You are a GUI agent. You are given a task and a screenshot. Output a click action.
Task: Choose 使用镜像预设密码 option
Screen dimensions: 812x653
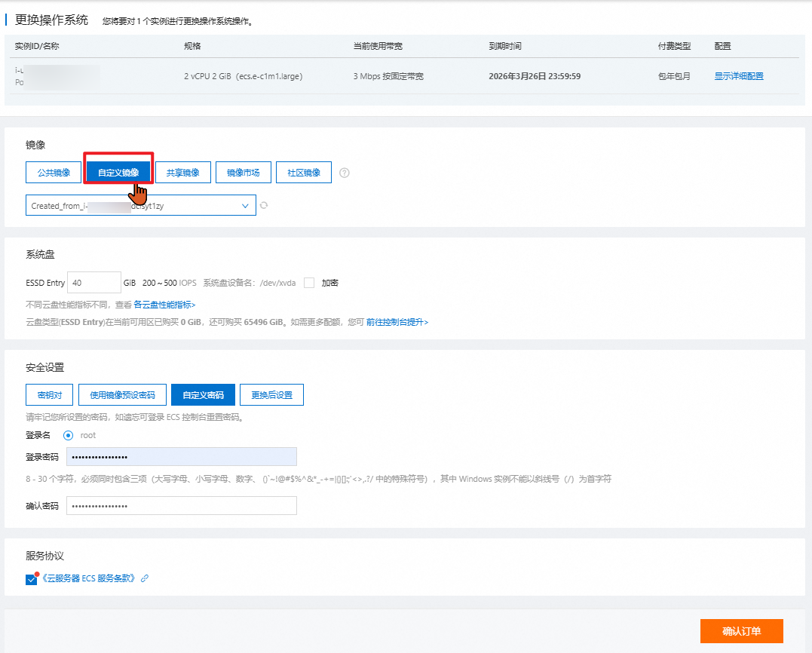[122, 394]
